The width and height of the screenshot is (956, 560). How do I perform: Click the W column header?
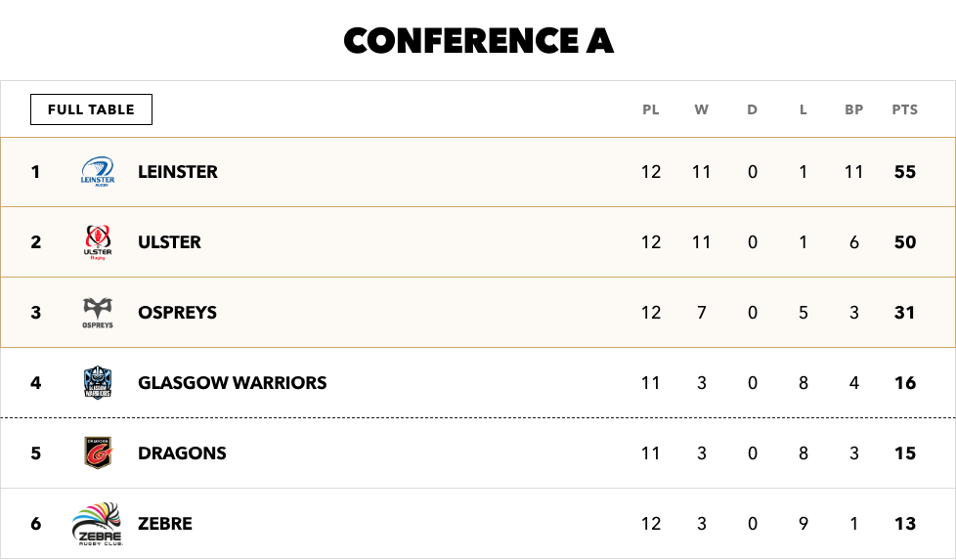[701, 109]
